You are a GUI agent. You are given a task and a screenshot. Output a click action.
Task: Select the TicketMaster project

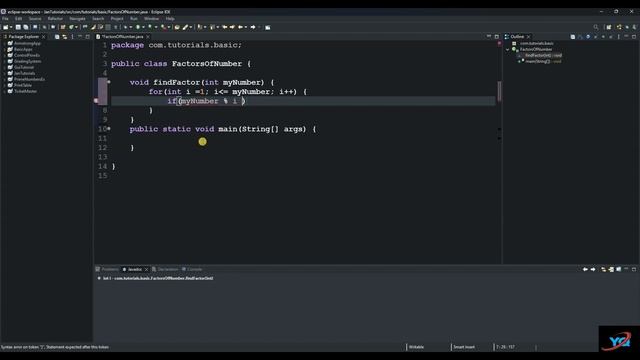pos(25,91)
